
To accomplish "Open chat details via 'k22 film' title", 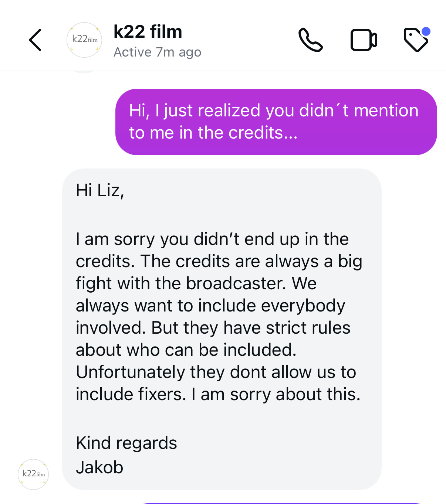I will 148,32.
